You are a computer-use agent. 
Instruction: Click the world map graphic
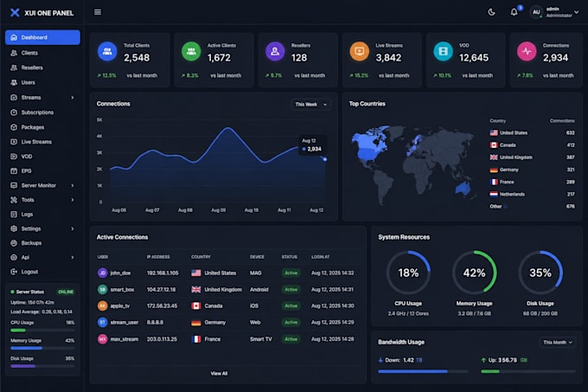coord(413,164)
